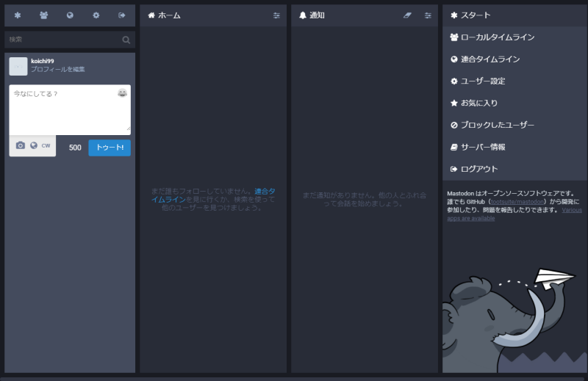588x381 pixels.
Task: Click the asterisk Start icon in top navigation
Action: point(18,15)
